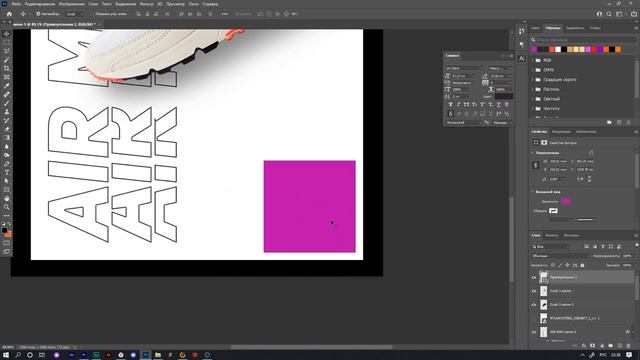The image size is (640, 360).
Task: Expand the Светлый swatch folder
Action: (x=533, y=99)
